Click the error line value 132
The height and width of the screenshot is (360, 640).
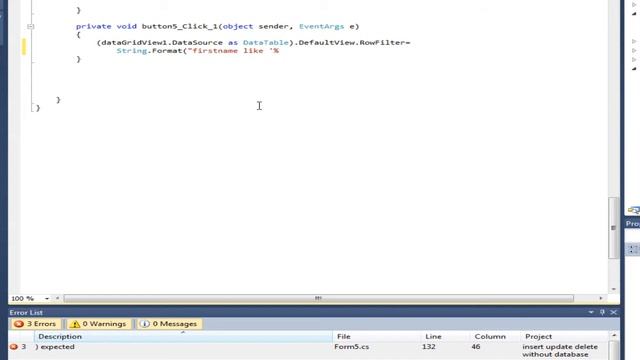click(x=429, y=347)
